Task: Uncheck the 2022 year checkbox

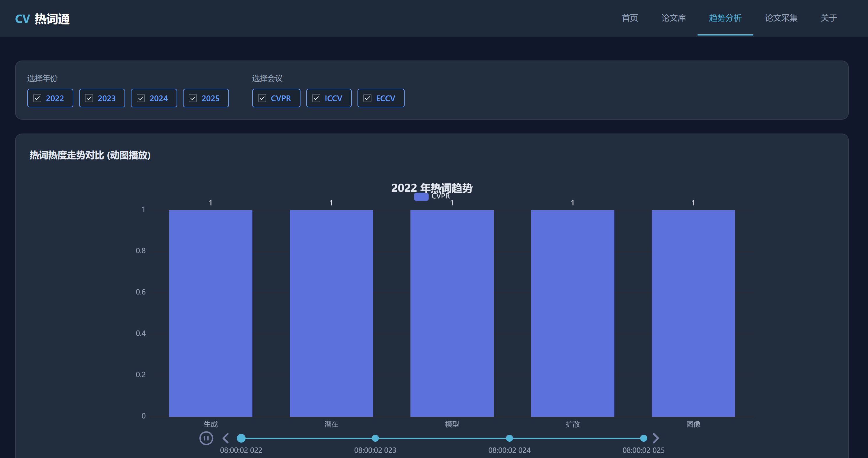Action: point(50,98)
